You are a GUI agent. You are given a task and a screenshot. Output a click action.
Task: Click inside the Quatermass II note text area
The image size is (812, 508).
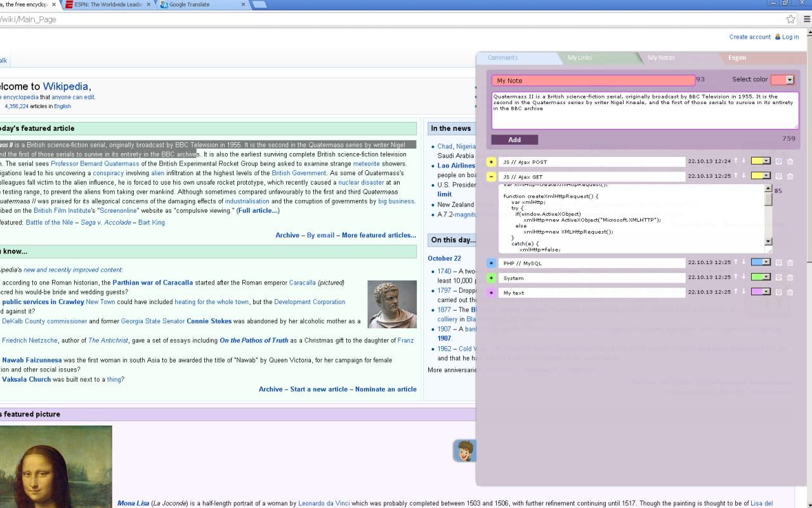(645, 110)
